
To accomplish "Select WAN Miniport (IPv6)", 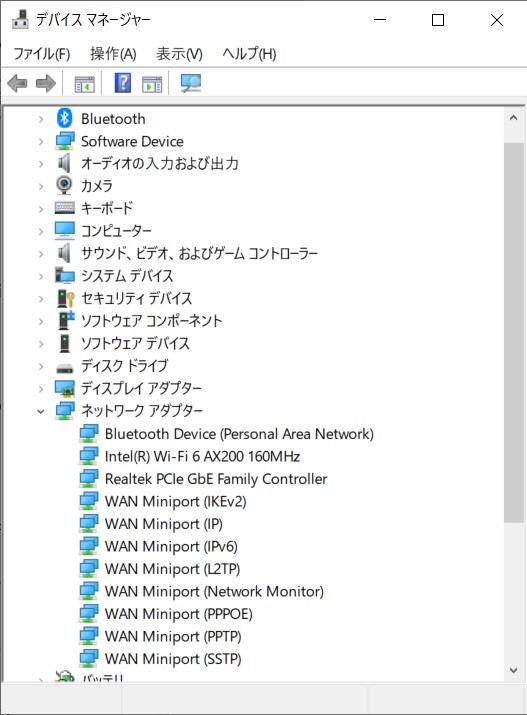I will (x=171, y=546).
